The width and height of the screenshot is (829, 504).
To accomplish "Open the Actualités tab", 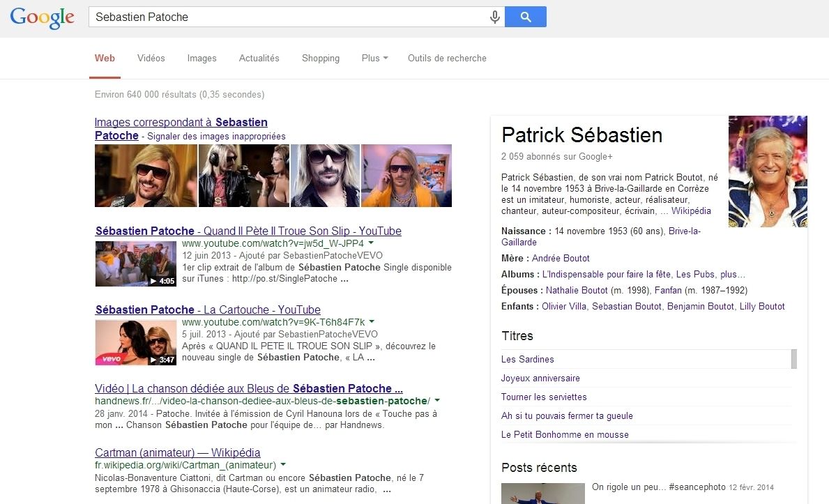I will 259,58.
